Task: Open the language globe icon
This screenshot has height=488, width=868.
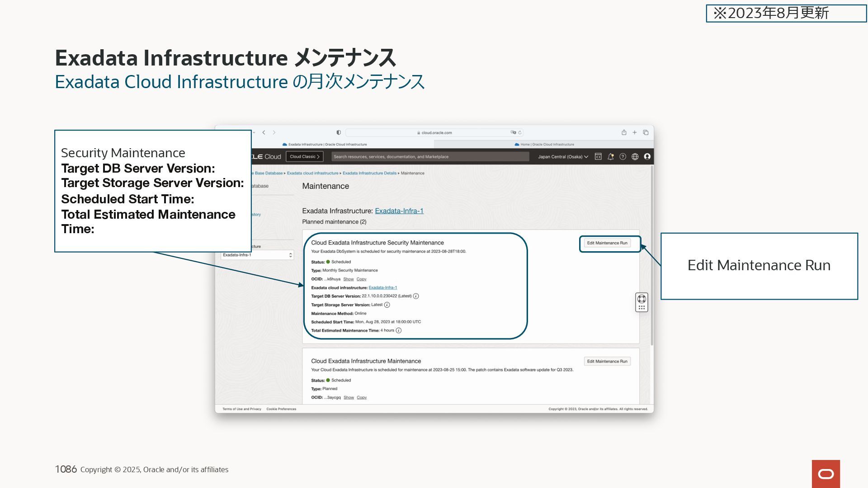Action: tap(635, 156)
